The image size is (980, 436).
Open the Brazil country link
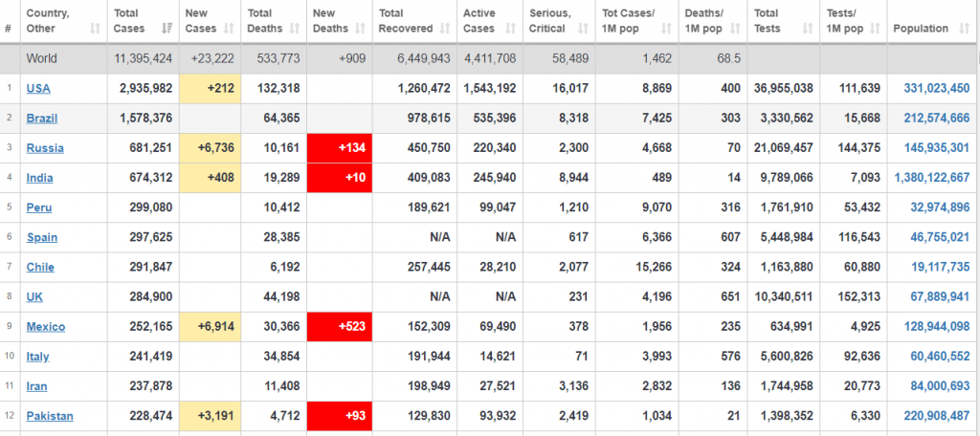[42, 118]
